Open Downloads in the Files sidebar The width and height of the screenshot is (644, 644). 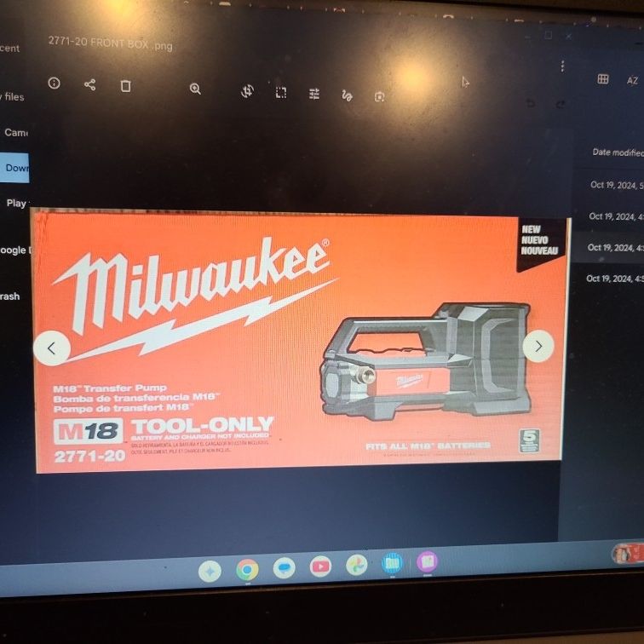(14, 168)
